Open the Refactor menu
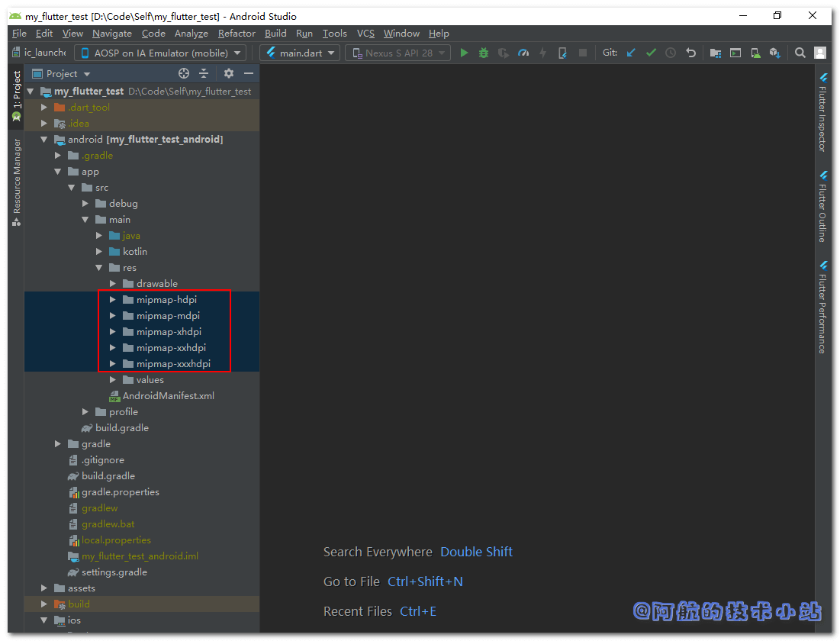 pyautogui.click(x=237, y=34)
